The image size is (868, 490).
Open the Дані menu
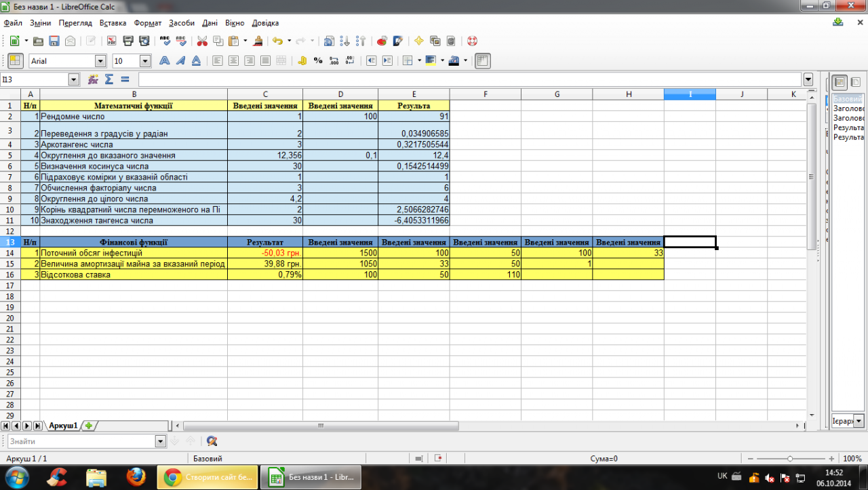click(210, 22)
